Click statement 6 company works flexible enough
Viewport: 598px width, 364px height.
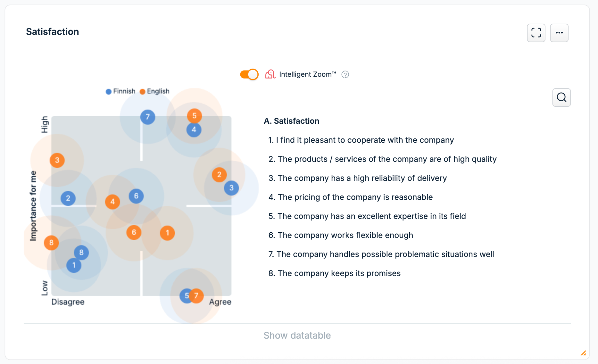pyautogui.click(x=341, y=235)
